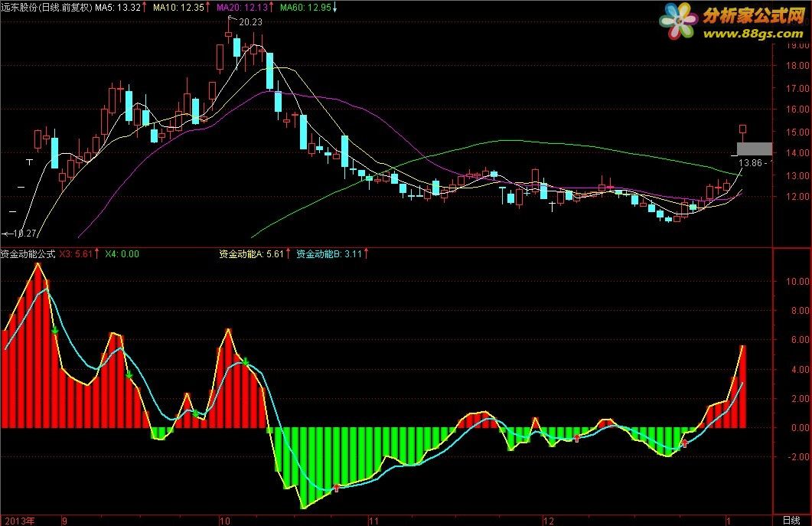This screenshot has height=526, width=812.
Task: Click the 20.23 high price label
Action: (x=251, y=21)
